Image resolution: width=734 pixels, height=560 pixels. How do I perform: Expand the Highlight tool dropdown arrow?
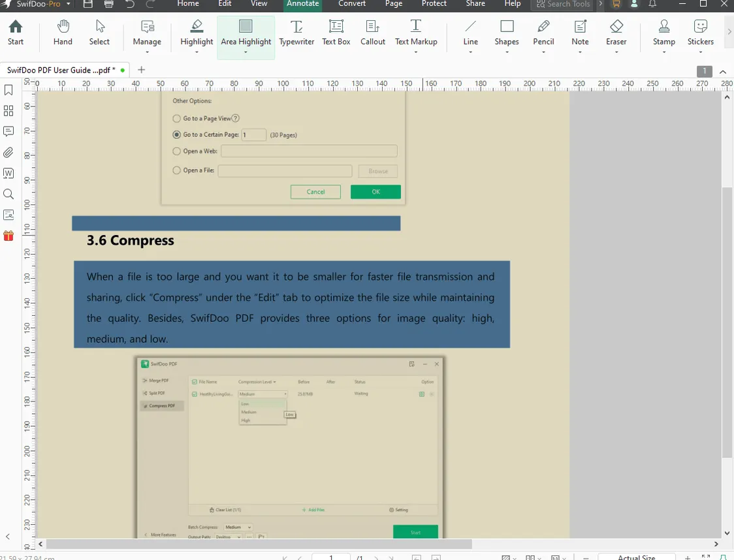tap(197, 52)
